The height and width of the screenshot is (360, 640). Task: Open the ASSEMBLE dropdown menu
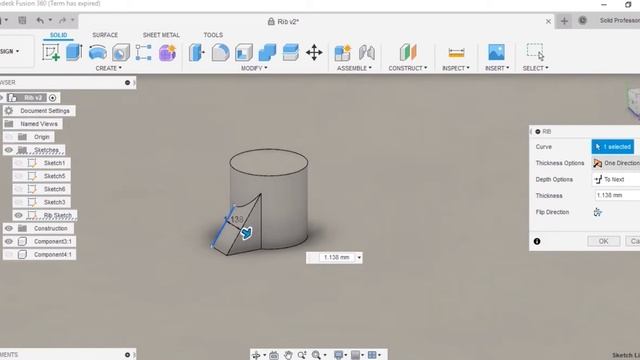(354, 68)
